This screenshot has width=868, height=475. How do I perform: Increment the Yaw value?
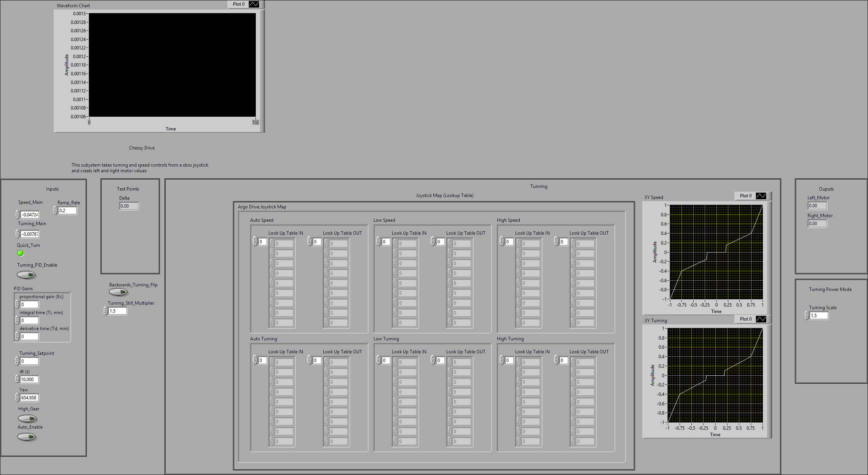tap(17, 396)
